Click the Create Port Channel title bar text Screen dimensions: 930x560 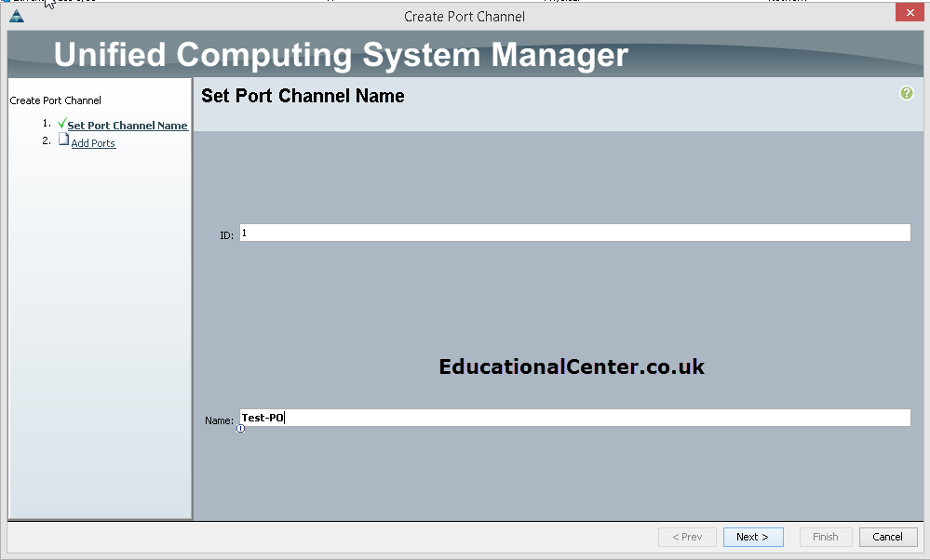coord(465,17)
